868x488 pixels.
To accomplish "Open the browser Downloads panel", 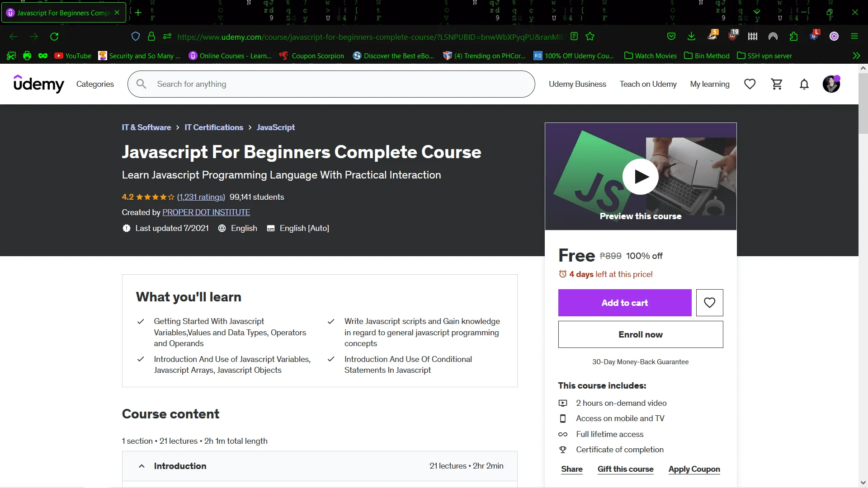I will (691, 37).
